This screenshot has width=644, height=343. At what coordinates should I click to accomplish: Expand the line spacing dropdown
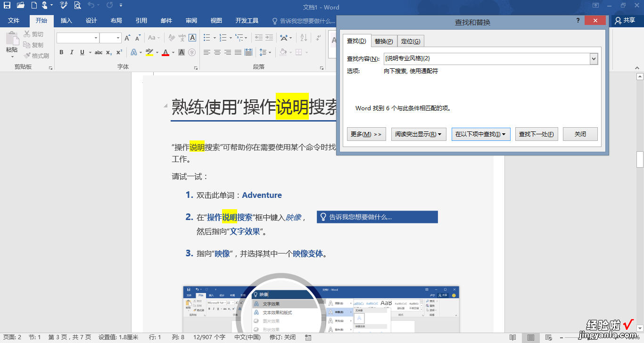point(265,52)
